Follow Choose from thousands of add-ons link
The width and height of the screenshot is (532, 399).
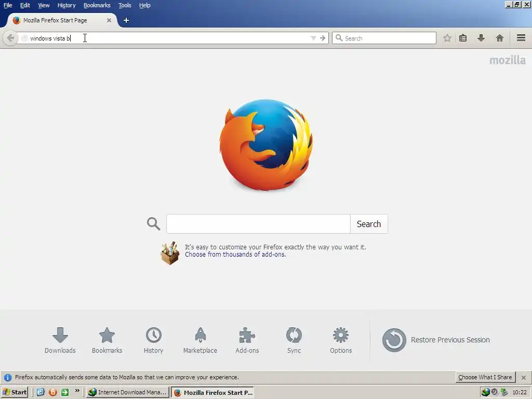(235, 255)
